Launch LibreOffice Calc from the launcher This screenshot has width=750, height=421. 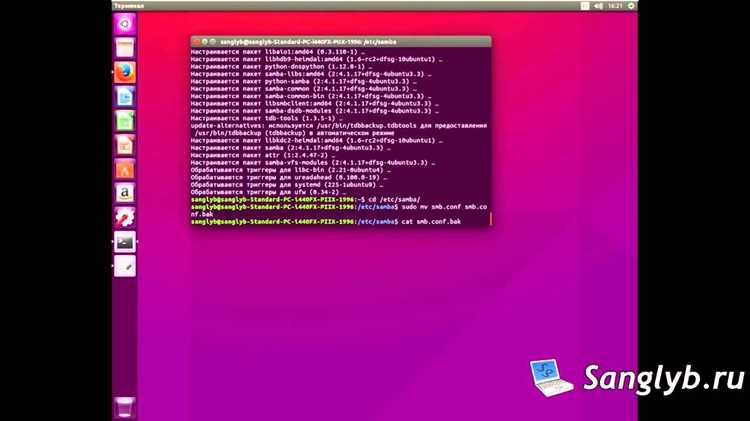click(125, 121)
